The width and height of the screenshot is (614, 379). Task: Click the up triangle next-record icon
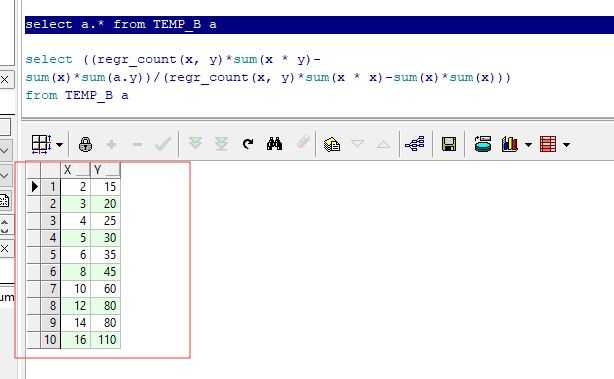pos(383,144)
